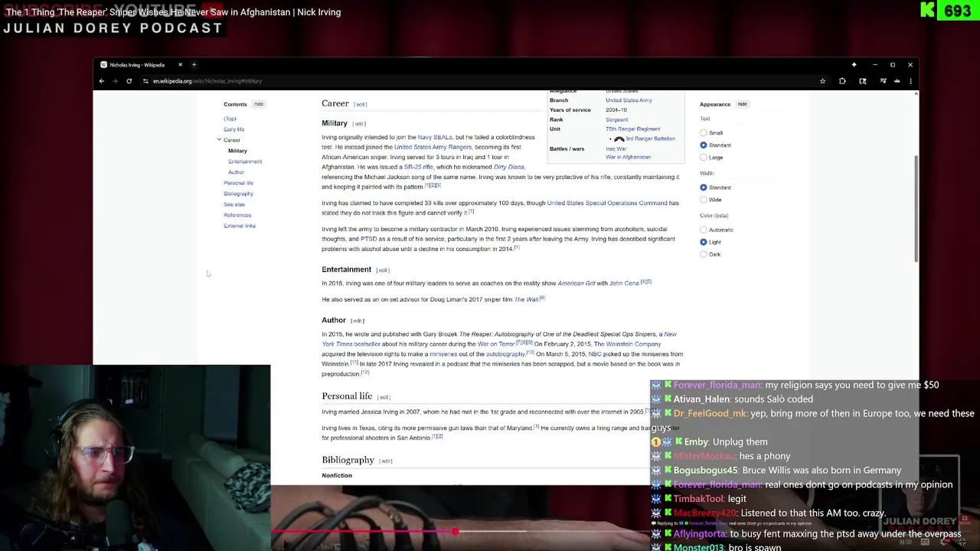This screenshot has height=551, width=980.
Task: Choose Light color mode
Action: click(x=704, y=242)
